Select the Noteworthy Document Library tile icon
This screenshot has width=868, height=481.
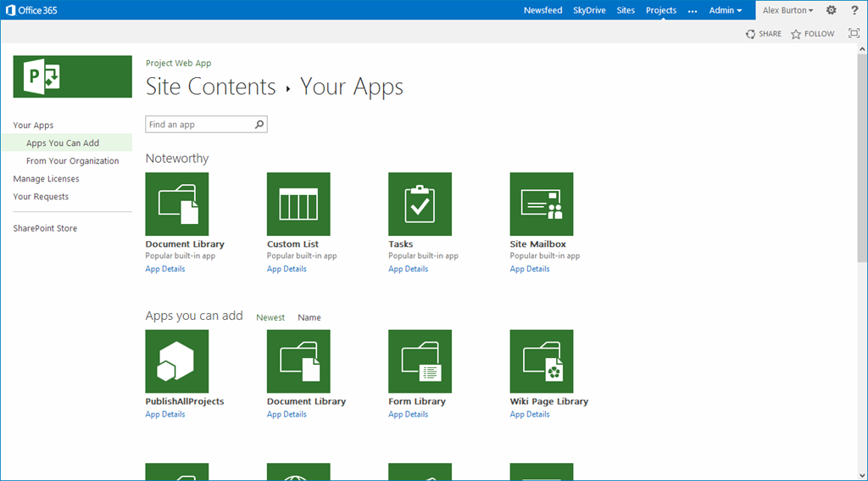coord(177,204)
